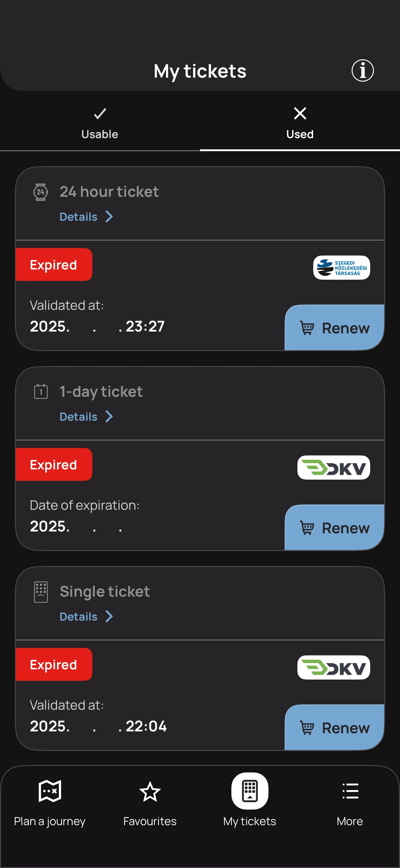Expand Details of 24 hour ticket

pos(86,217)
